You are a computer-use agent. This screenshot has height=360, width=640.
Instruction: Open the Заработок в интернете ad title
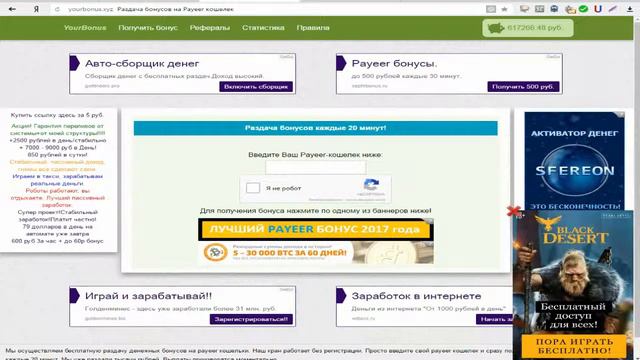click(x=416, y=296)
